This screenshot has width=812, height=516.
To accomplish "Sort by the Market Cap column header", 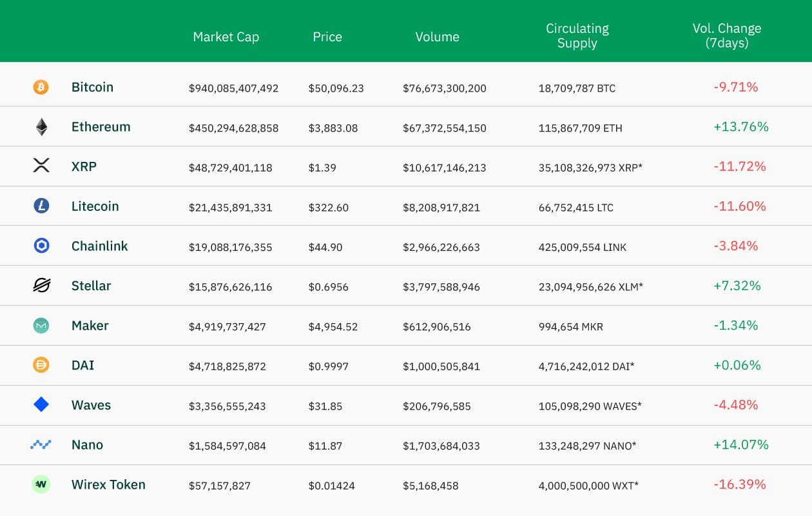I will (x=226, y=37).
